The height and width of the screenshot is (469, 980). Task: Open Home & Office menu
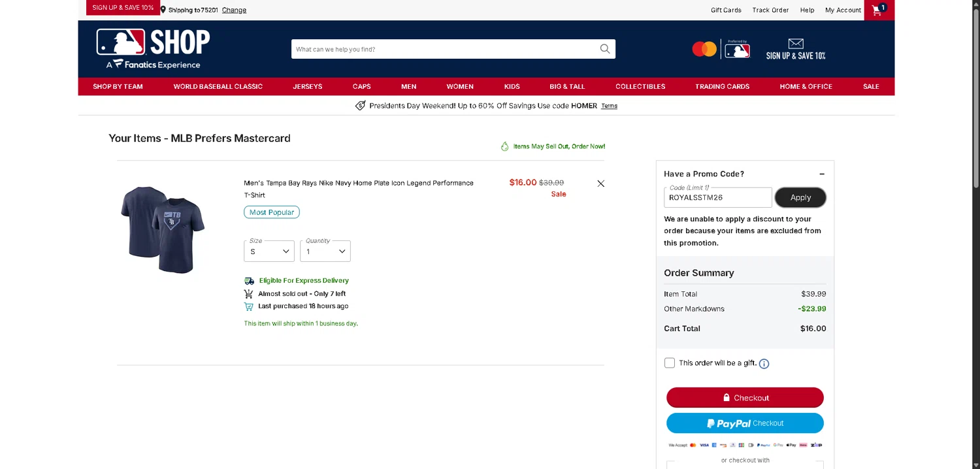pyautogui.click(x=806, y=86)
